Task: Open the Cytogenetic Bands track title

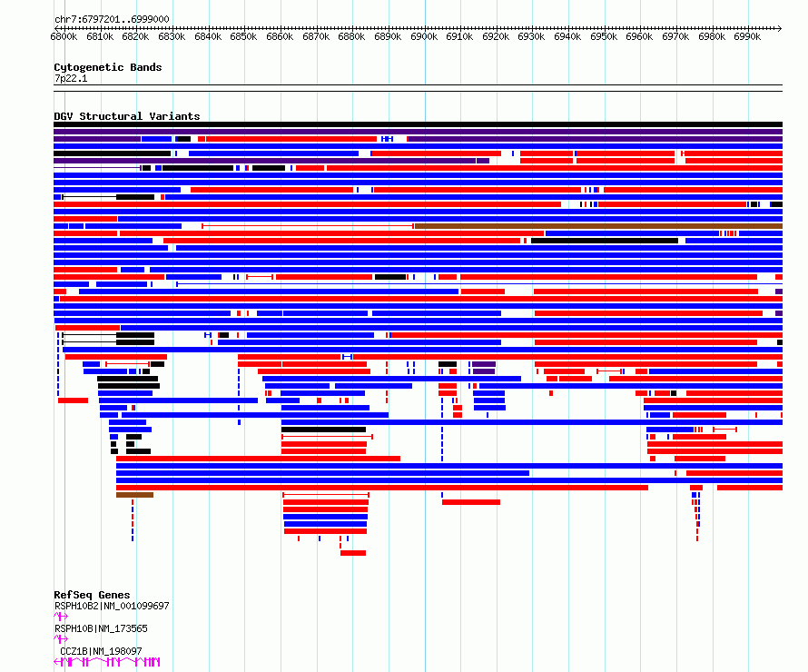Action: (108, 67)
